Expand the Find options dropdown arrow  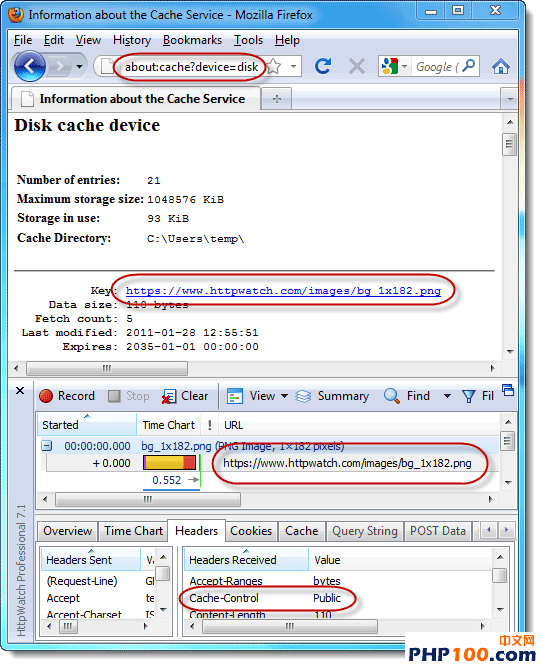pos(447,396)
